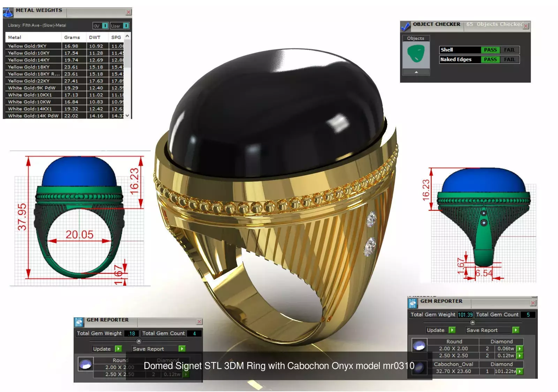Toggle the User library switch
The width and height of the screenshot is (558, 392).
pos(126,26)
